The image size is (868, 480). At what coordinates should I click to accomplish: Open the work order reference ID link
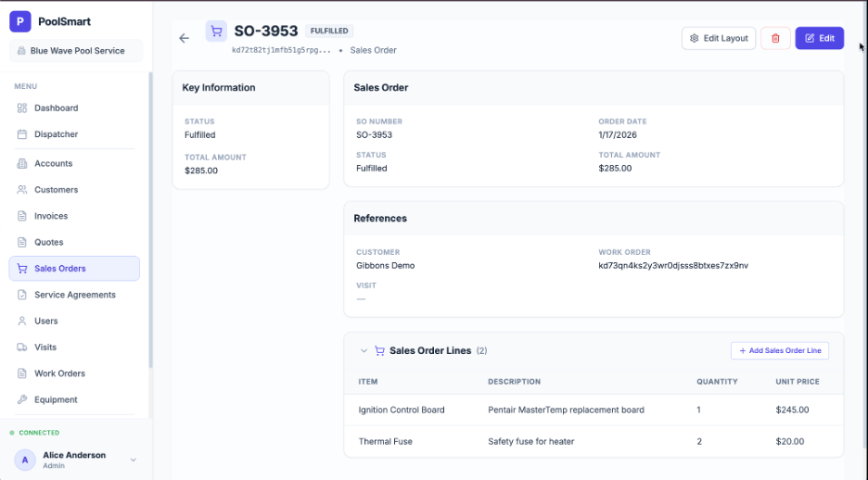(x=673, y=266)
